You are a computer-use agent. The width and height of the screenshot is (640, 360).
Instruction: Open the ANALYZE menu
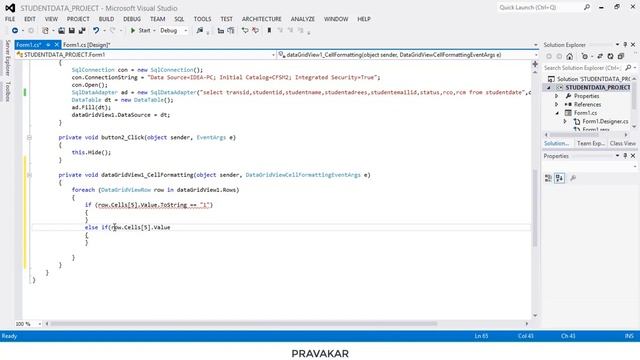click(302, 19)
